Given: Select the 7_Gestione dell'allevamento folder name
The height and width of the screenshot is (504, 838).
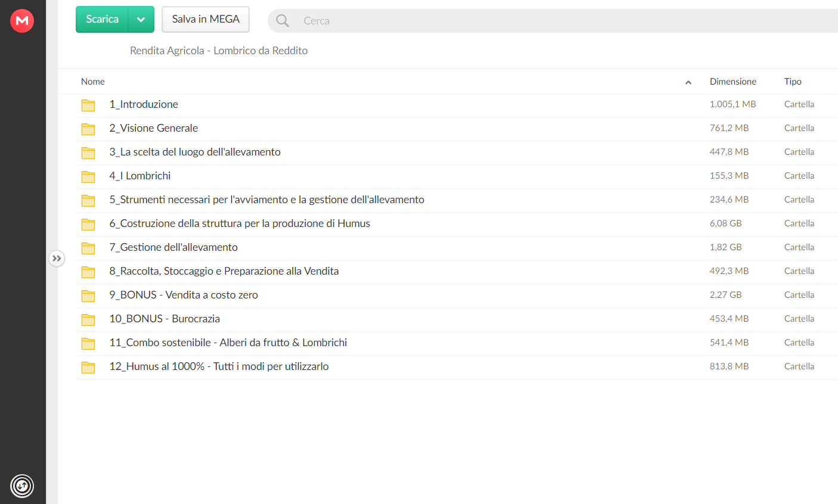Looking at the screenshot, I should click(173, 247).
